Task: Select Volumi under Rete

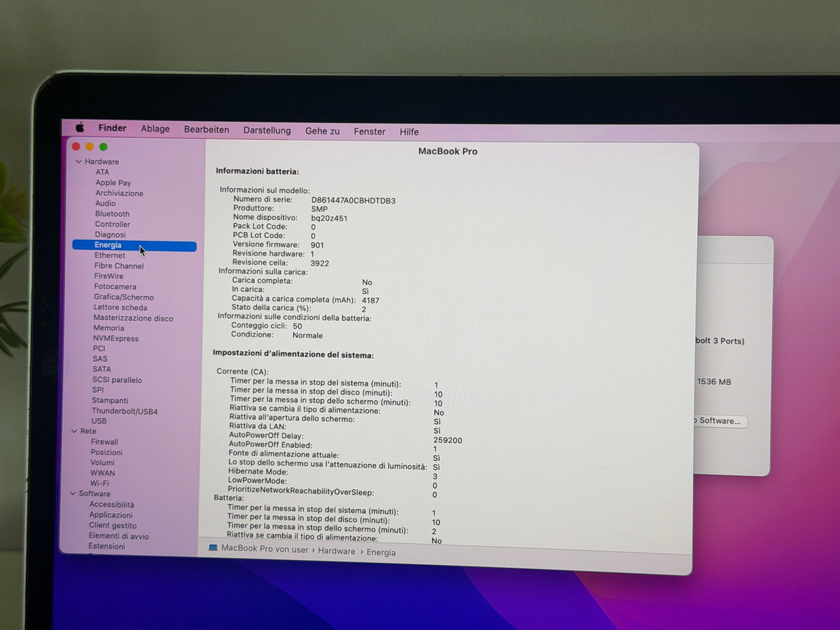Action: coord(103,463)
